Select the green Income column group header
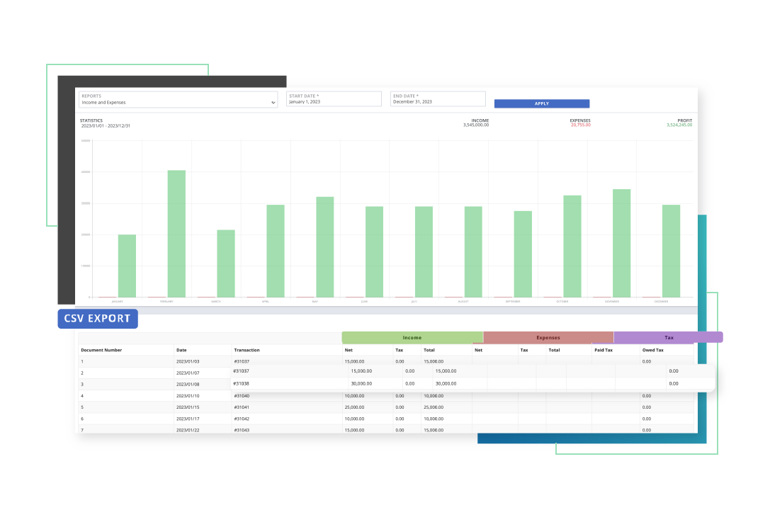770x532 pixels. pyautogui.click(x=412, y=338)
